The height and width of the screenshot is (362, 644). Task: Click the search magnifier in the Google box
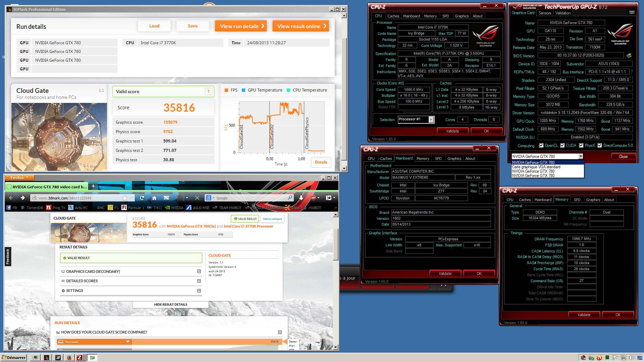click(290, 198)
